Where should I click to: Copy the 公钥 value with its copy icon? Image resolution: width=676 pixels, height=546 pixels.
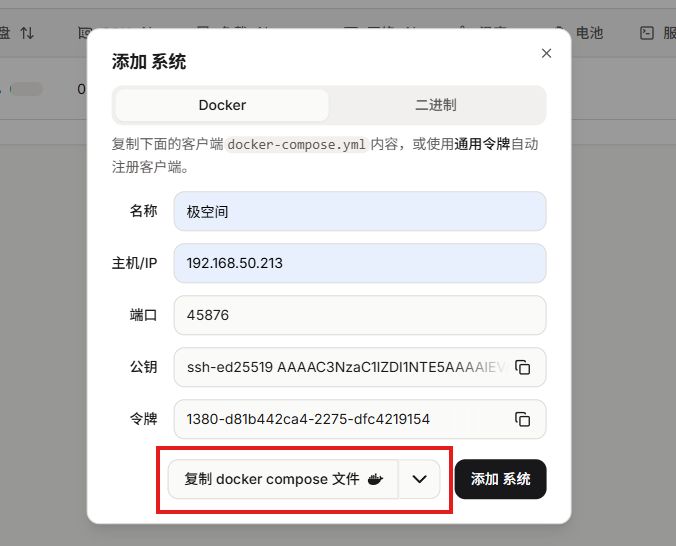pos(522,367)
